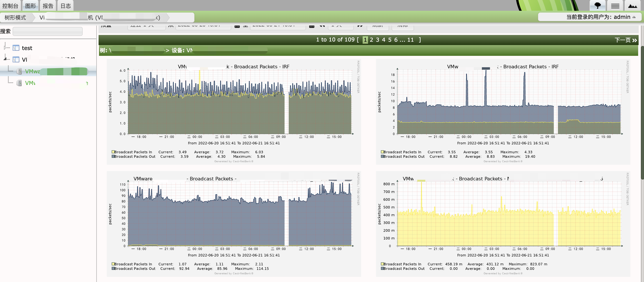Open the time preset dropdown in the filter bar
Viewport: 644px width, 282px height.
(x=146, y=26)
